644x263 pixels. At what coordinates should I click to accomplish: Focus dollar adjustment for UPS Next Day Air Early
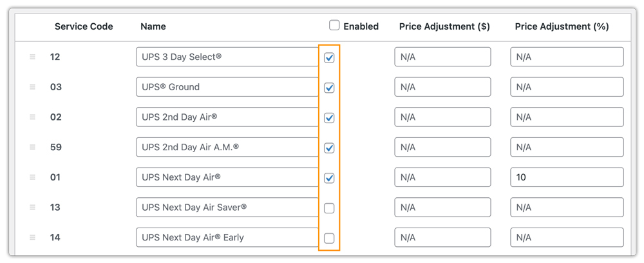pyautogui.click(x=442, y=238)
